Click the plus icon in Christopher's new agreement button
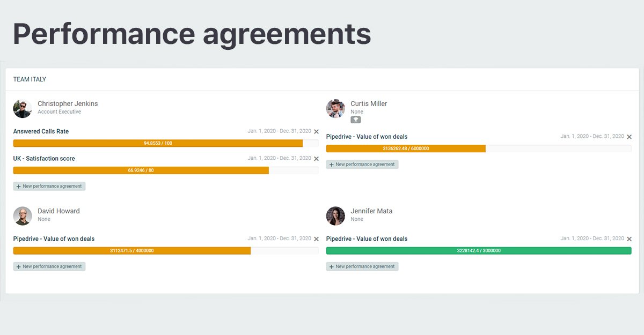The height and width of the screenshot is (335, 644). click(18, 186)
